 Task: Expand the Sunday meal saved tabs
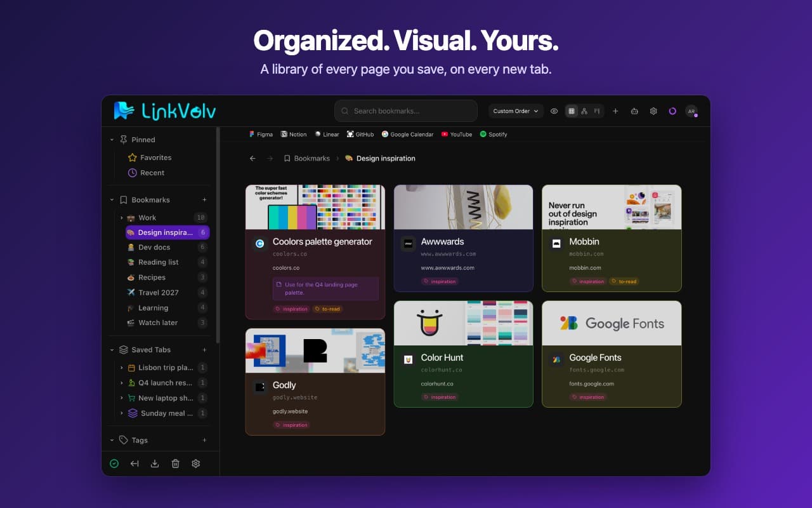[121, 413]
